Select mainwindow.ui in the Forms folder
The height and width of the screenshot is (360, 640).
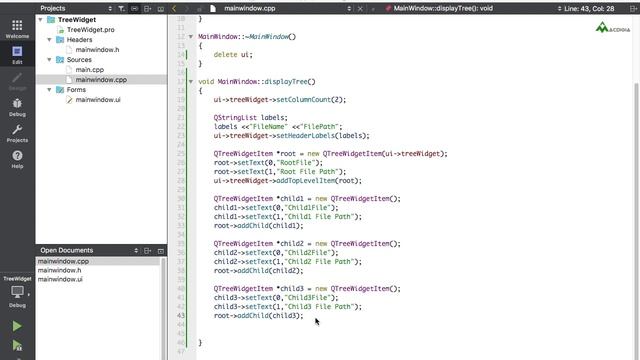pos(98,100)
